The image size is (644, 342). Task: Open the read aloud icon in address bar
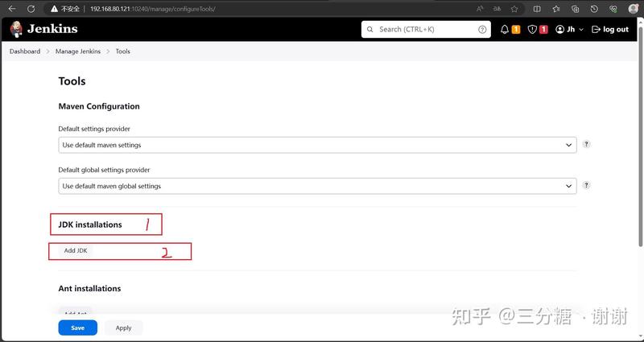[x=480, y=9]
